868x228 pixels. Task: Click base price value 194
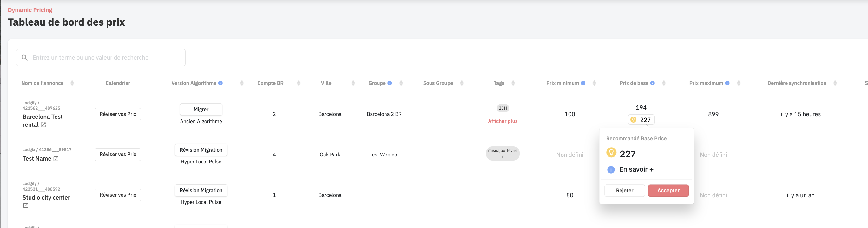click(641, 108)
